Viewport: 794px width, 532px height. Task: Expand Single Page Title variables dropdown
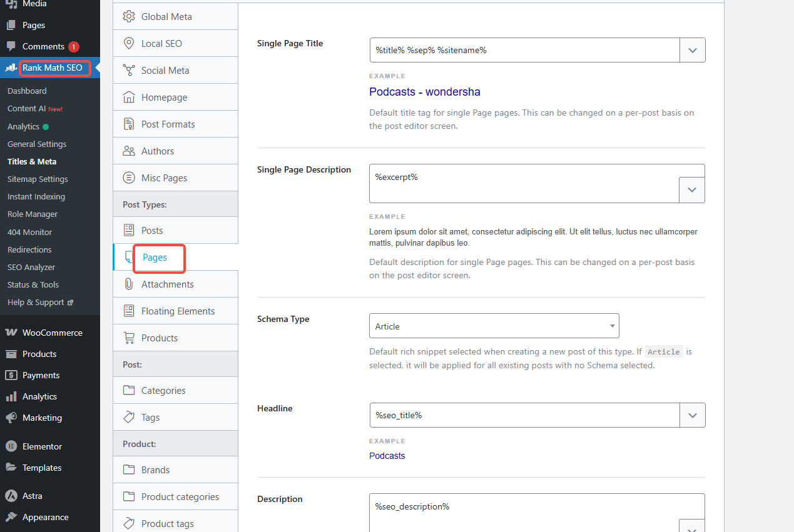pos(693,50)
